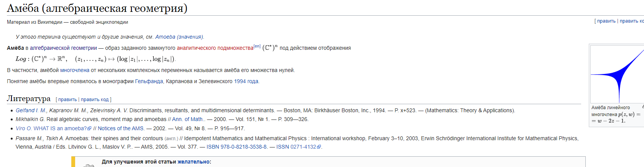Open the Гельфанда author link
The image size is (644, 167).
(x=149, y=81)
